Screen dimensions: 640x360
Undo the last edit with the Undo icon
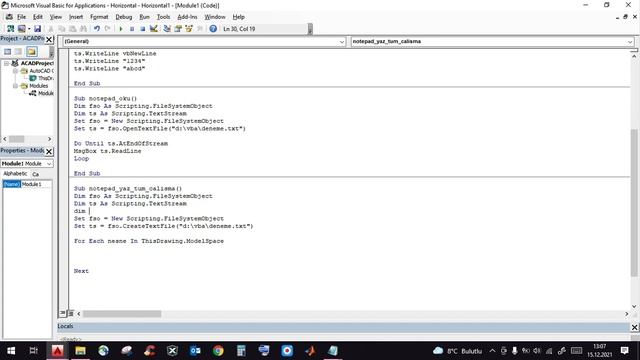[97, 29]
